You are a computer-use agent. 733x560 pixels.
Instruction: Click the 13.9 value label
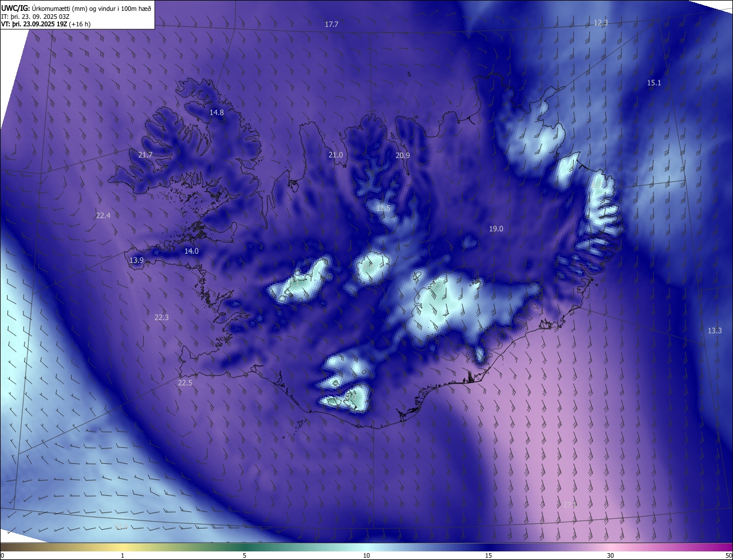click(136, 260)
